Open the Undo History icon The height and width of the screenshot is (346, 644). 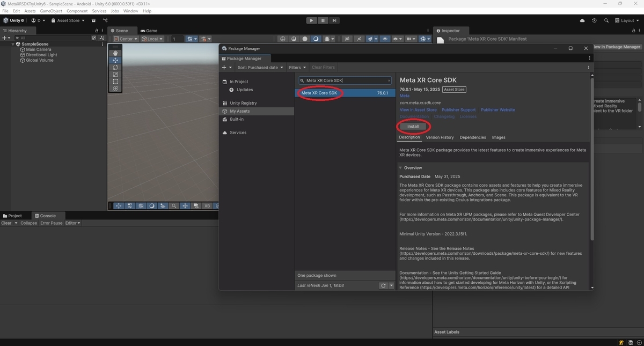tap(594, 20)
